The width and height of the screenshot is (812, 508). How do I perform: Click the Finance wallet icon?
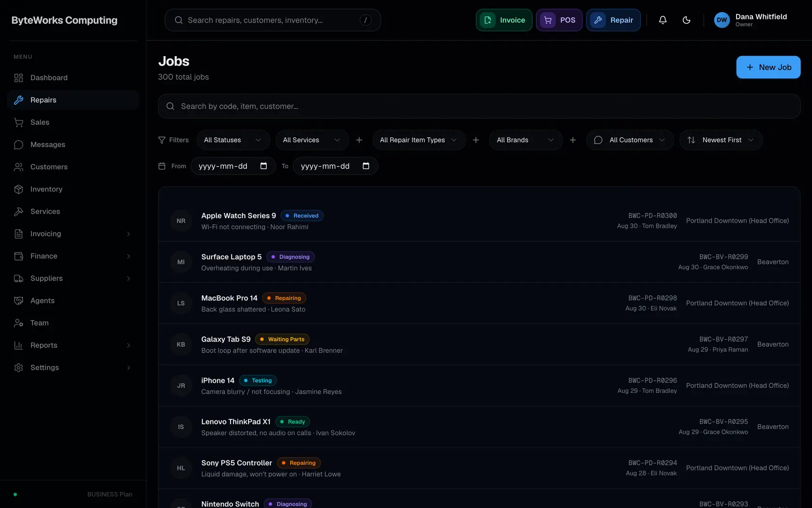coord(19,256)
